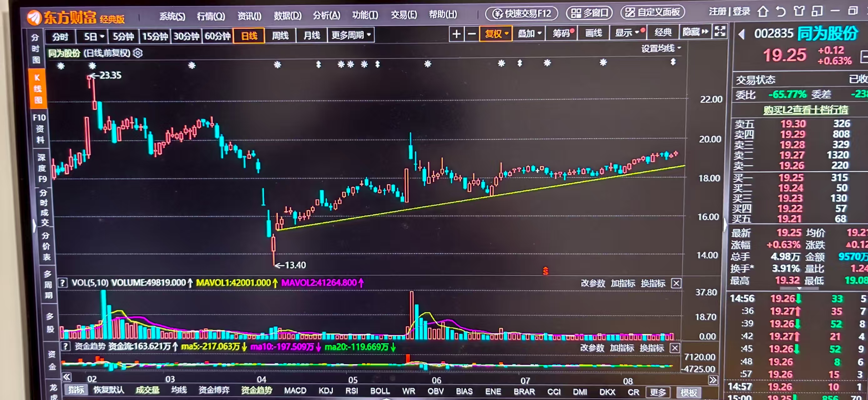Select 月线 monthly chart
Image resolution: width=868 pixels, height=400 pixels.
coord(312,35)
